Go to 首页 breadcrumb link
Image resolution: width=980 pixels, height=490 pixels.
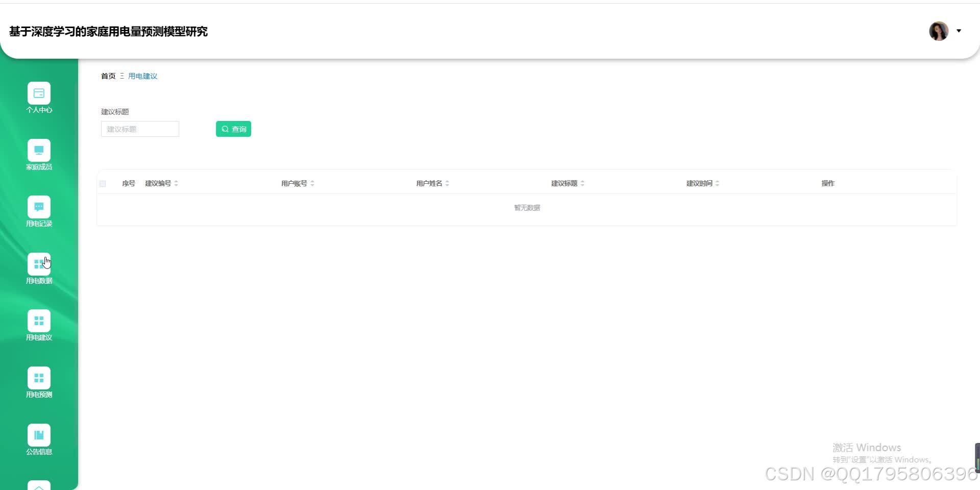click(108, 76)
